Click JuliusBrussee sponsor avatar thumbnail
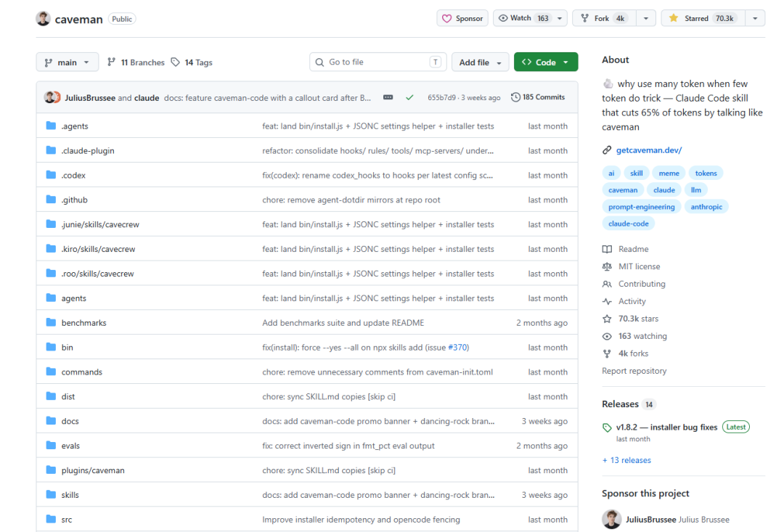 (611, 520)
